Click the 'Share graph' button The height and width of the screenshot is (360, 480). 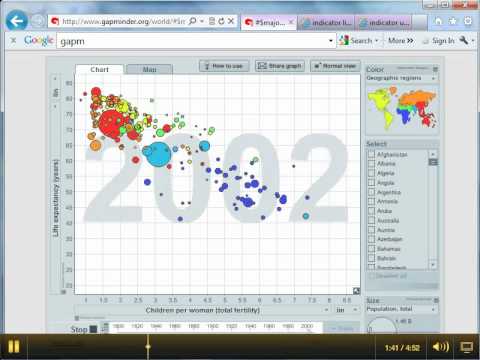click(x=280, y=66)
